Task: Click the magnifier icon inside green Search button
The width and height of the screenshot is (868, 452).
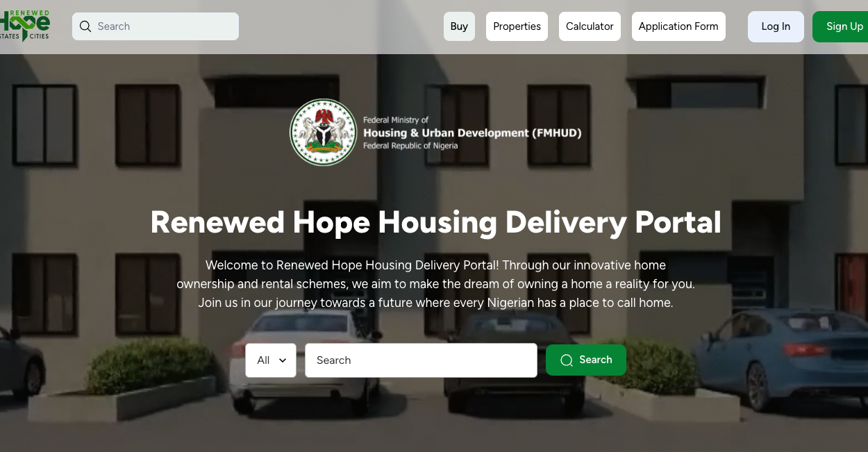Action: pos(567,360)
